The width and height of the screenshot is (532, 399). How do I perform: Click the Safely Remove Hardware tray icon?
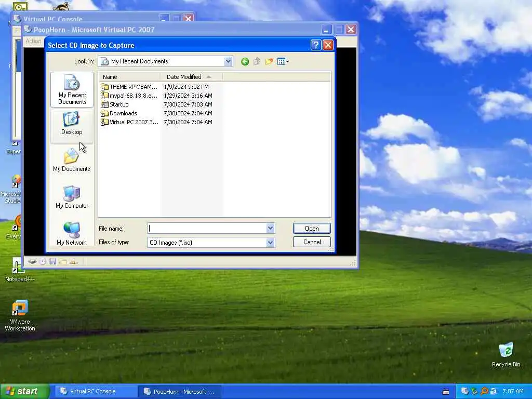point(475,391)
